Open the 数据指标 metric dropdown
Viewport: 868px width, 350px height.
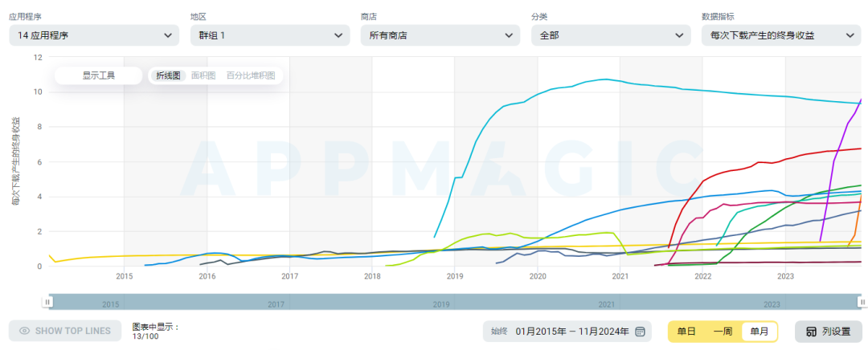click(x=781, y=35)
